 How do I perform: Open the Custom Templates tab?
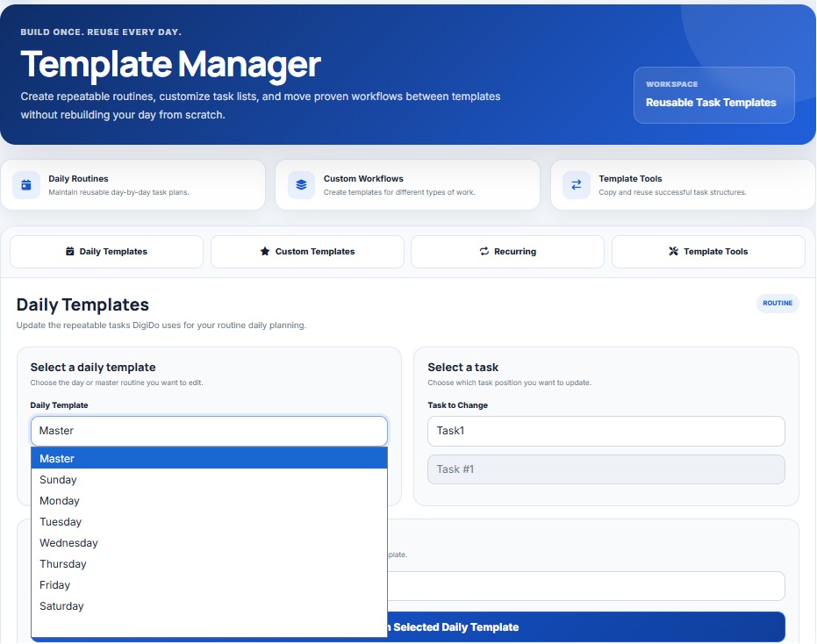click(307, 252)
